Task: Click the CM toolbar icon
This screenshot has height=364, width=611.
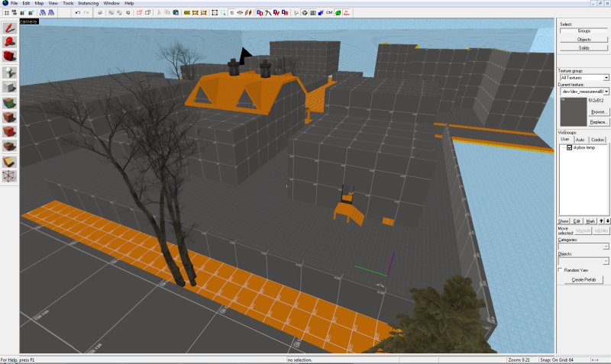Action: 329,12
